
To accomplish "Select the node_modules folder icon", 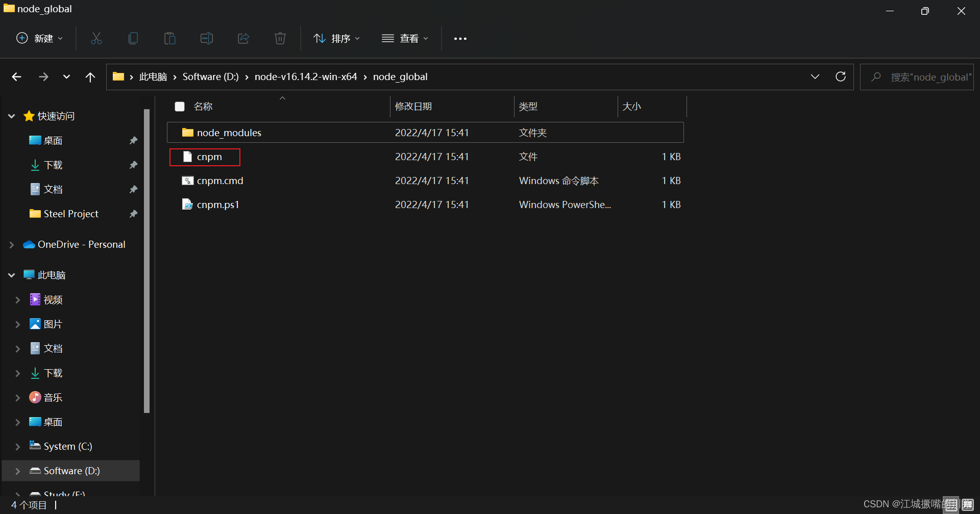I will coord(188,133).
